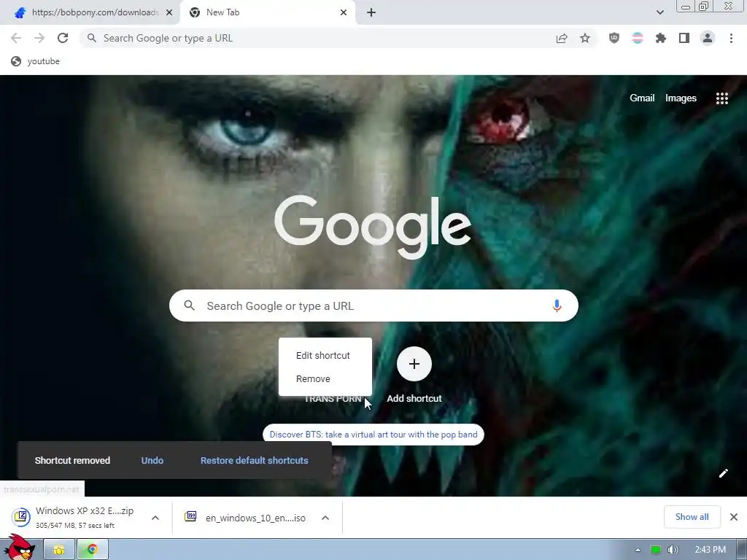The image size is (747, 560).
Task: Show all downloads
Action: click(x=692, y=517)
